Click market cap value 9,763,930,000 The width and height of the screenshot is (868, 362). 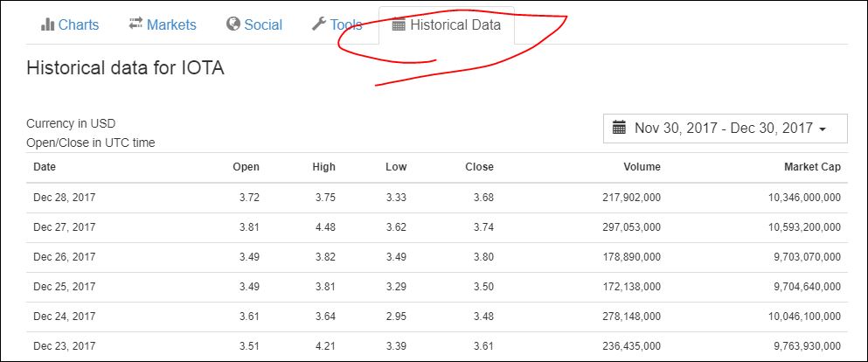coord(809,346)
